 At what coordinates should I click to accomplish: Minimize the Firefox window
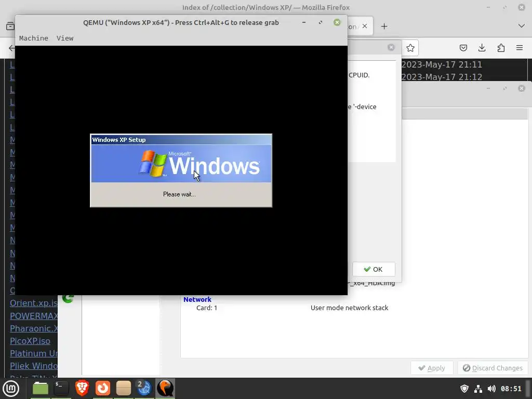(x=488, y=7)
